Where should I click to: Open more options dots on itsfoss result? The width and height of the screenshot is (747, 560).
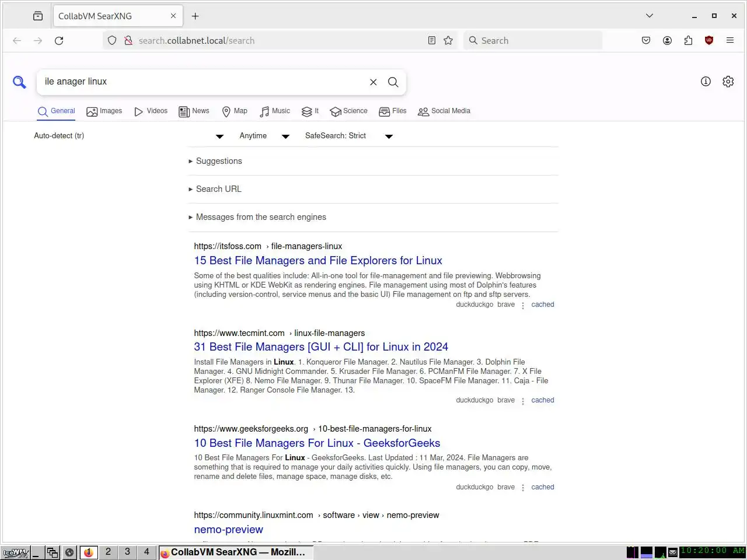(523, 305)
